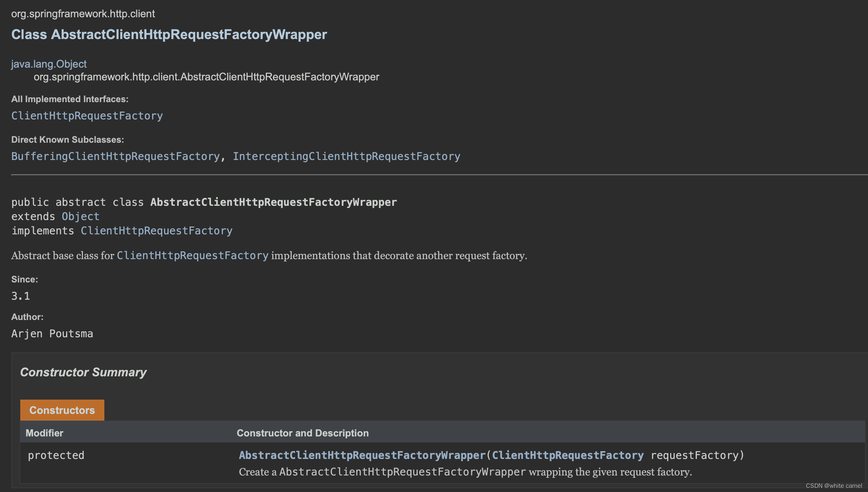Click the CSDN @white camel watermark
This screenshot has width=868, height=492.
833,486
